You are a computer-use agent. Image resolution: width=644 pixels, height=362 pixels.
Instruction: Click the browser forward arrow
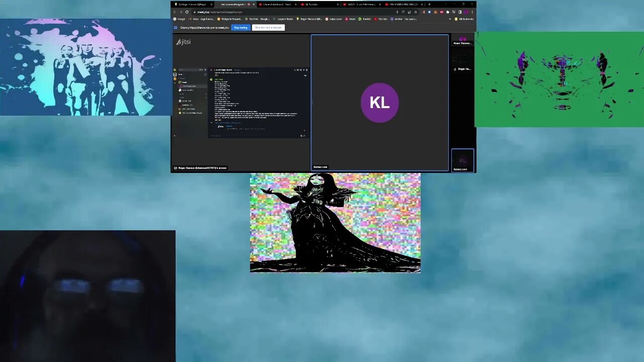coord(181,12)
